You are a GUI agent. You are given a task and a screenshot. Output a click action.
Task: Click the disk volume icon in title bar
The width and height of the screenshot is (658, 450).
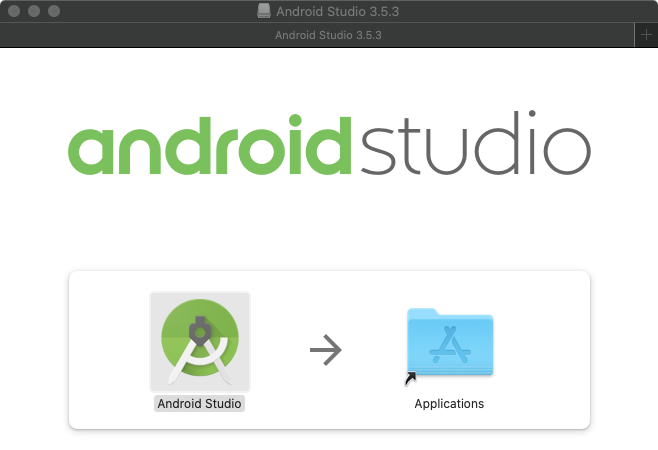(x=264, y=11)
